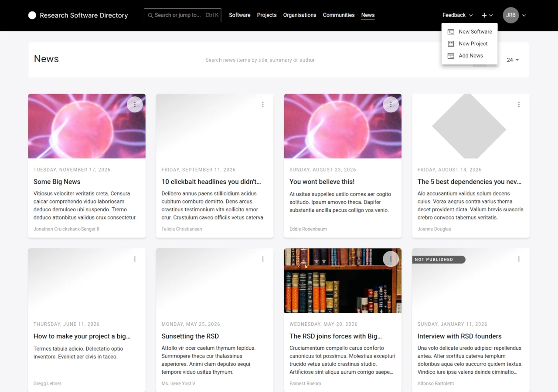This screenshot has height=392, width=558.
Task: Click kebab icon on RSD joins forces card
Action: (x=391, y=259)
